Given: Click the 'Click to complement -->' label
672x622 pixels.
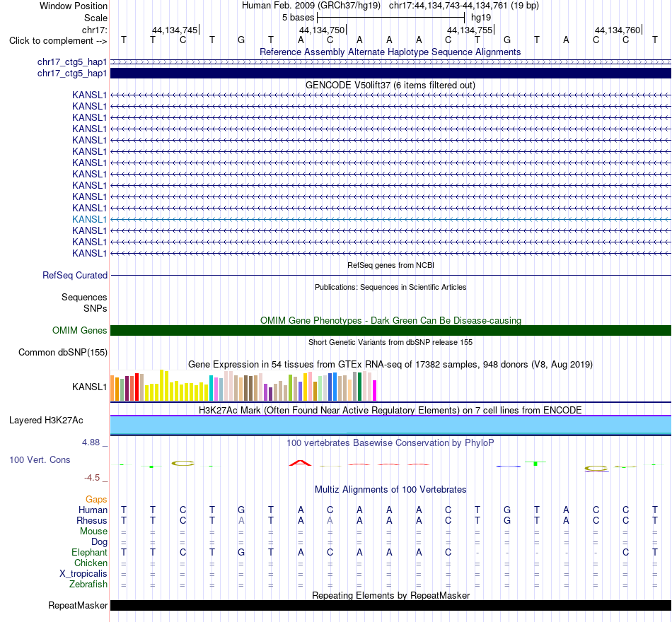Looking at the screenshot, I should click(x=58, y=41).
